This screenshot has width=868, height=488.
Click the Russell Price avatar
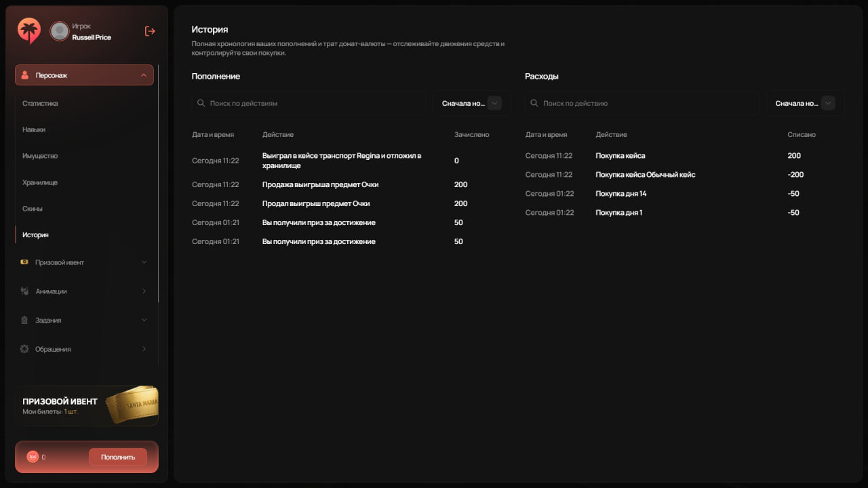pos(60,31)
